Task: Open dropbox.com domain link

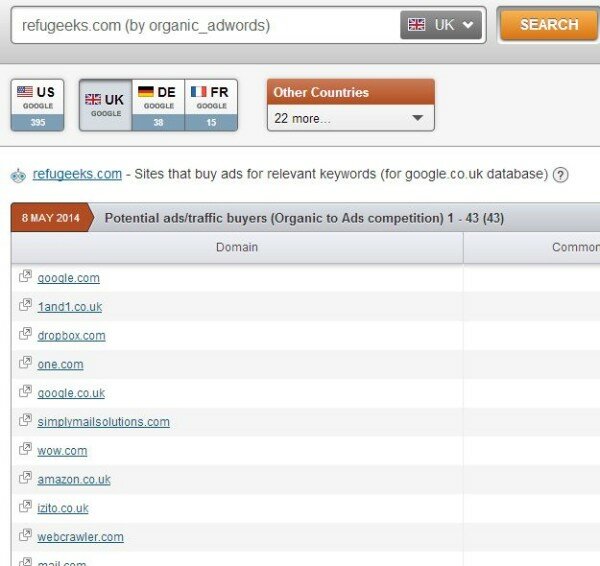Action: tap(72, 336)
